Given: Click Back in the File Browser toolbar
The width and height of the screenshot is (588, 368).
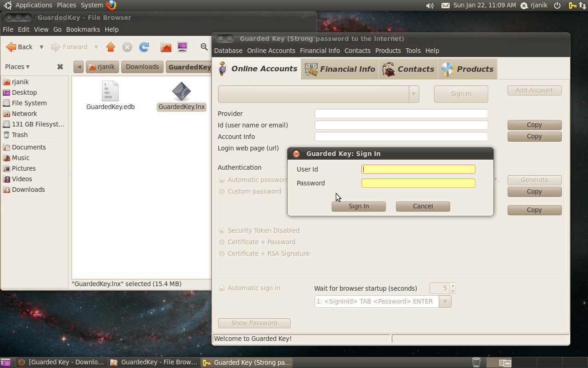Looking at the screenshot, I should click(20, 47).
